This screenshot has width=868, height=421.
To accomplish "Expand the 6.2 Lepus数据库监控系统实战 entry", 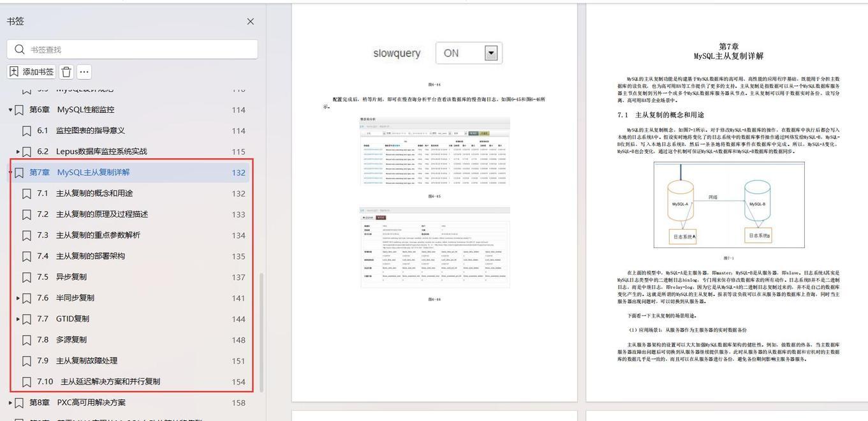I will [x=18, y=152].
